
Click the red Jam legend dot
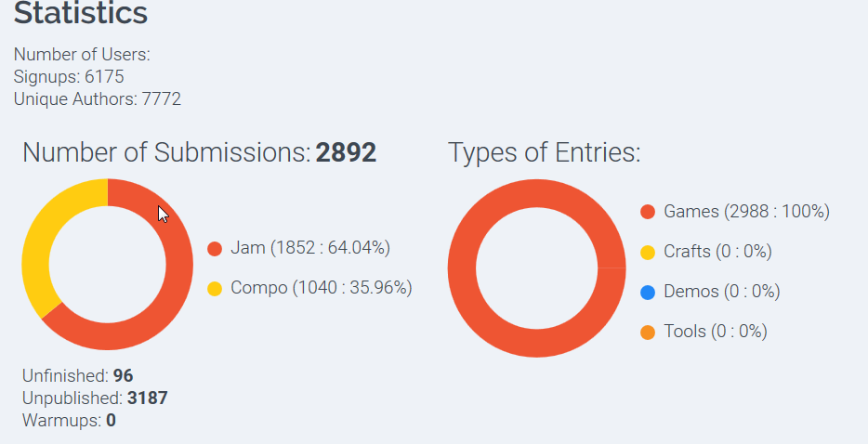pos(215,249)
